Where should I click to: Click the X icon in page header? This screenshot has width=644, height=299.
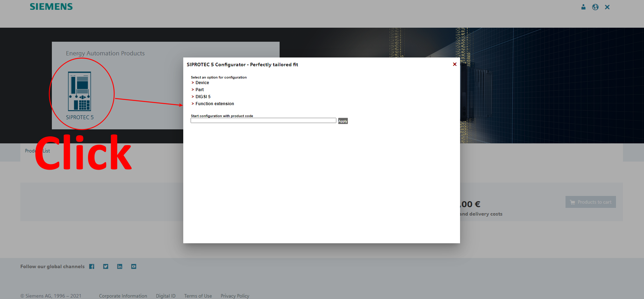607,7
